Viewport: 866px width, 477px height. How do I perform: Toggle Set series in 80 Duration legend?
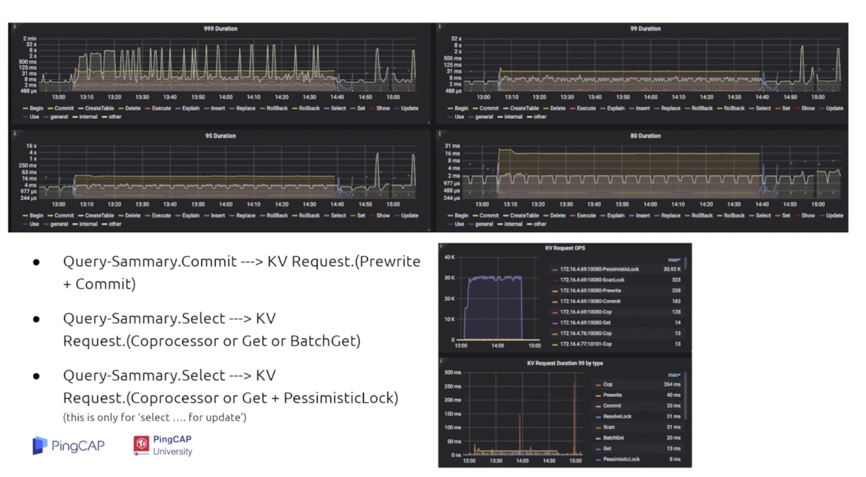(x=782, y=216)
